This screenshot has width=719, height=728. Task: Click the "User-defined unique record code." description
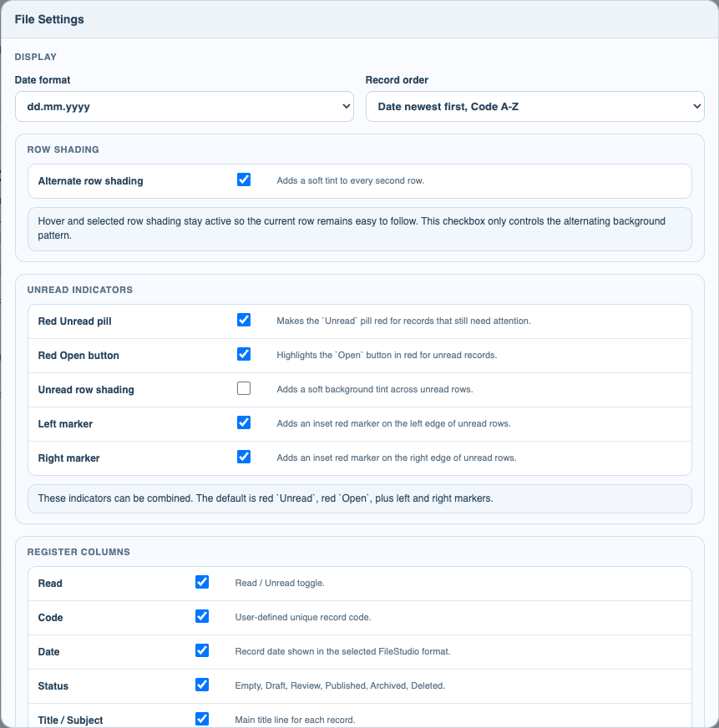[303, 618]
